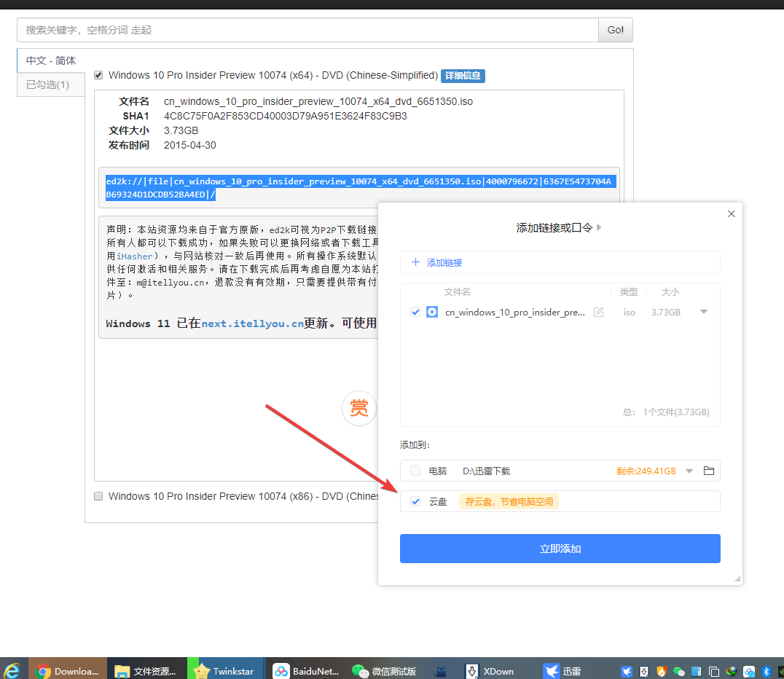Enable the 电脑 download location checkbox
Viewport: 784px width, 679px height.
click(415, 471)
